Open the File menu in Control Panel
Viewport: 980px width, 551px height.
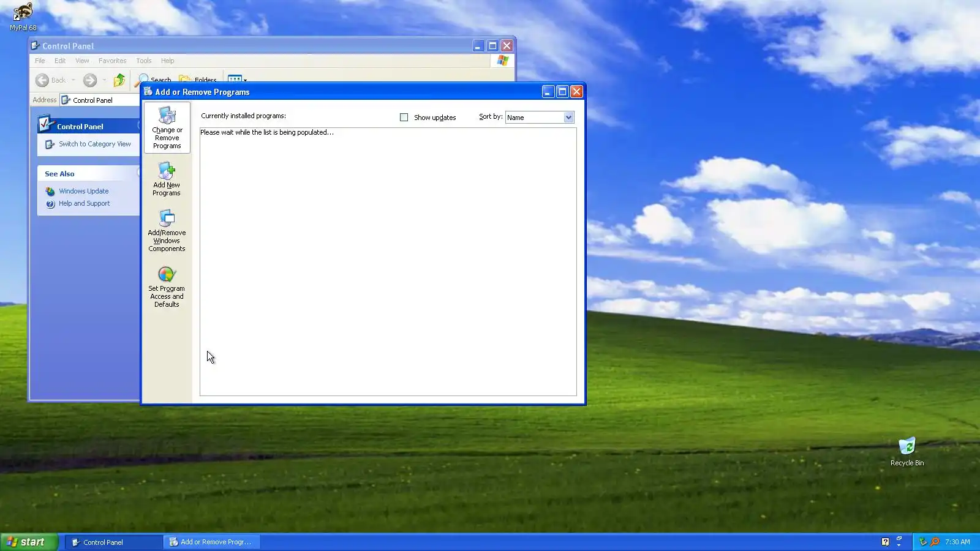(x=40, y=61)
